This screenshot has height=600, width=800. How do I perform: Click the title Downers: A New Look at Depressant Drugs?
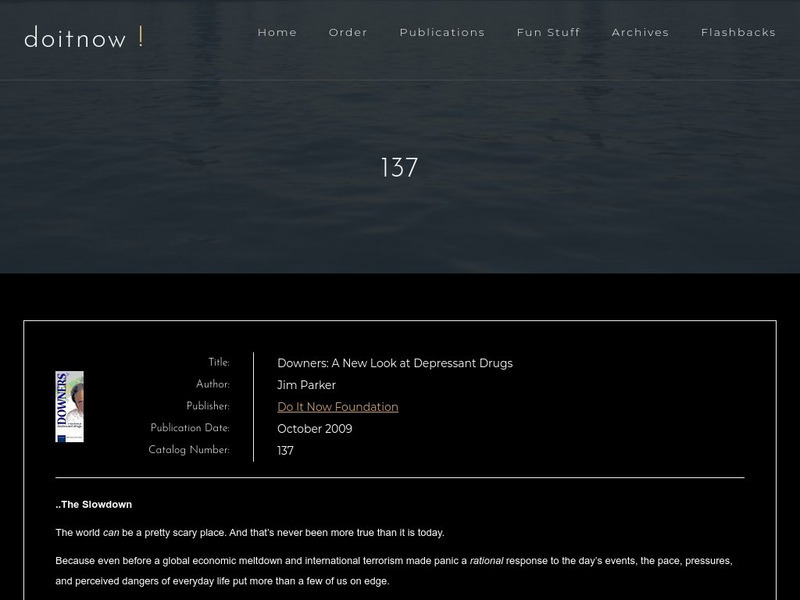(x=394, y=363)
